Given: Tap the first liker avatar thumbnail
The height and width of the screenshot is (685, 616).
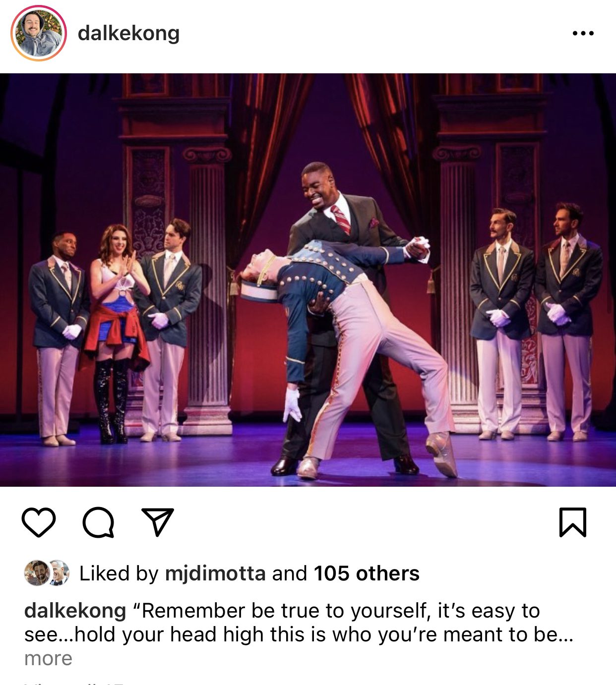Looking at the screenshot, I should pos(37,573).
